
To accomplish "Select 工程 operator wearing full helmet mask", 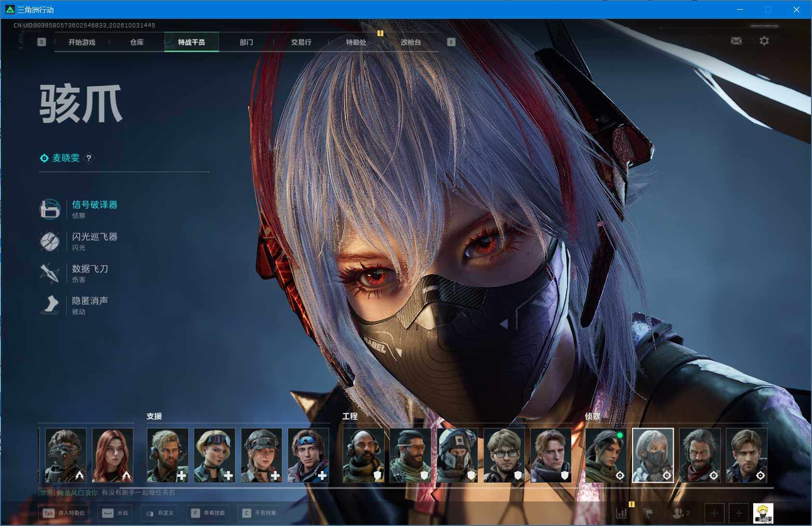I will pyautogui.click(x=457, y=456).
